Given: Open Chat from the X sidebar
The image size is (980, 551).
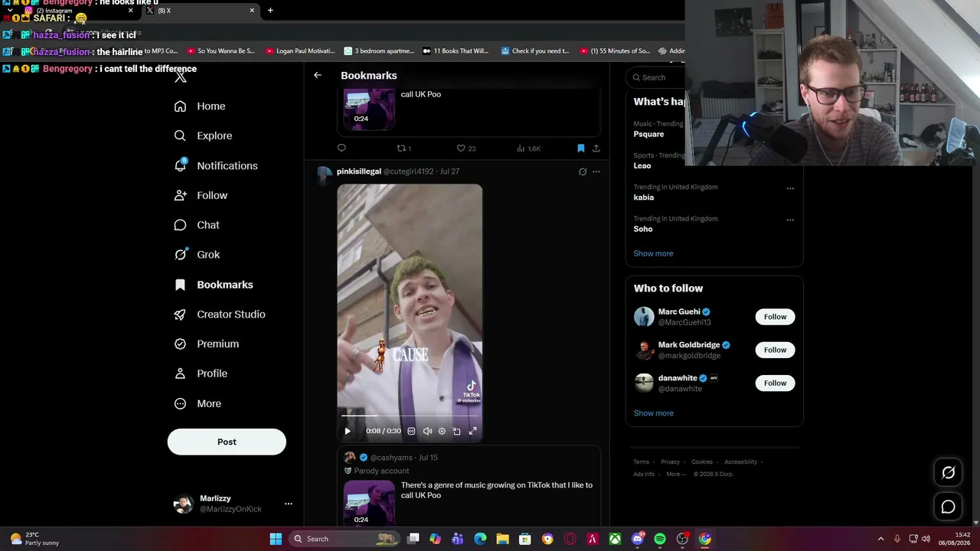Looking at the screenshot, I should tap(197, 225).
